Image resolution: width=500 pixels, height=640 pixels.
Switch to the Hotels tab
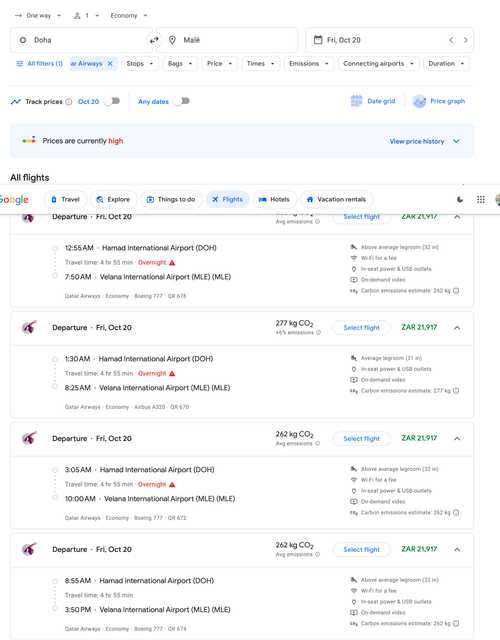274,200
